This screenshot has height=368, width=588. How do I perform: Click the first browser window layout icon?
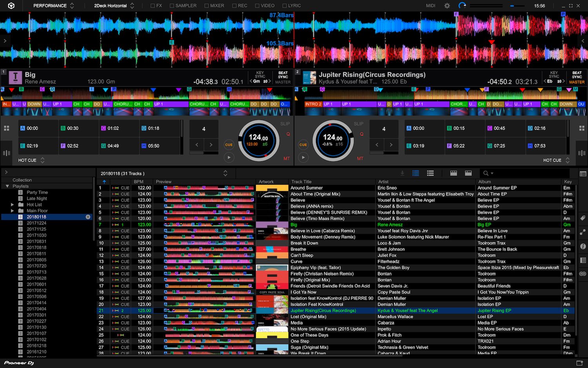[x=454, y=173]
